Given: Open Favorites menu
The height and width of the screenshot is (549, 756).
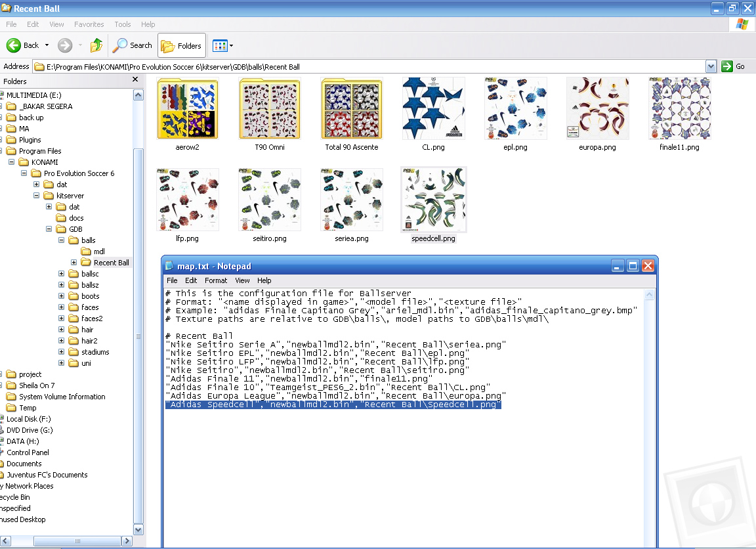Looking at the screenshot, I should [x=89, y=24].
